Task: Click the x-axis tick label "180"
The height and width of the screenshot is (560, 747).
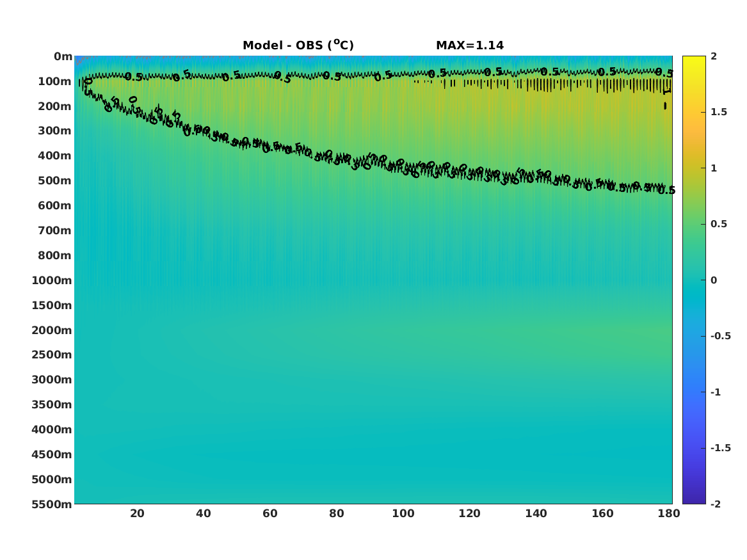Action: coord(669,513)
